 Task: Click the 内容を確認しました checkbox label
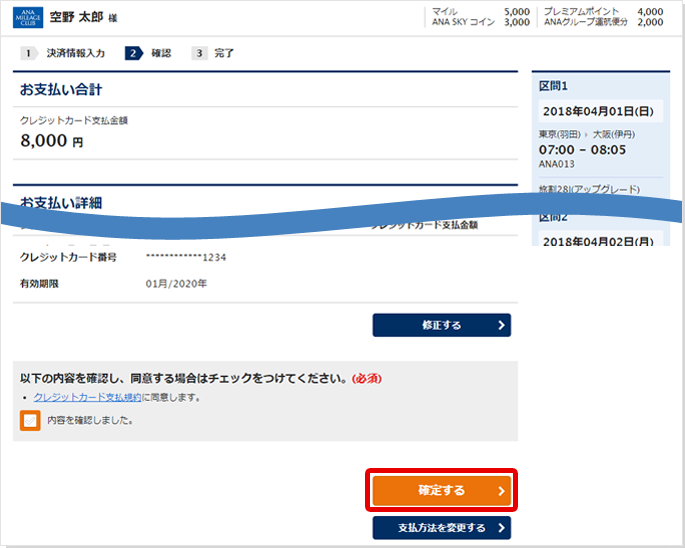tap(90, 421)
